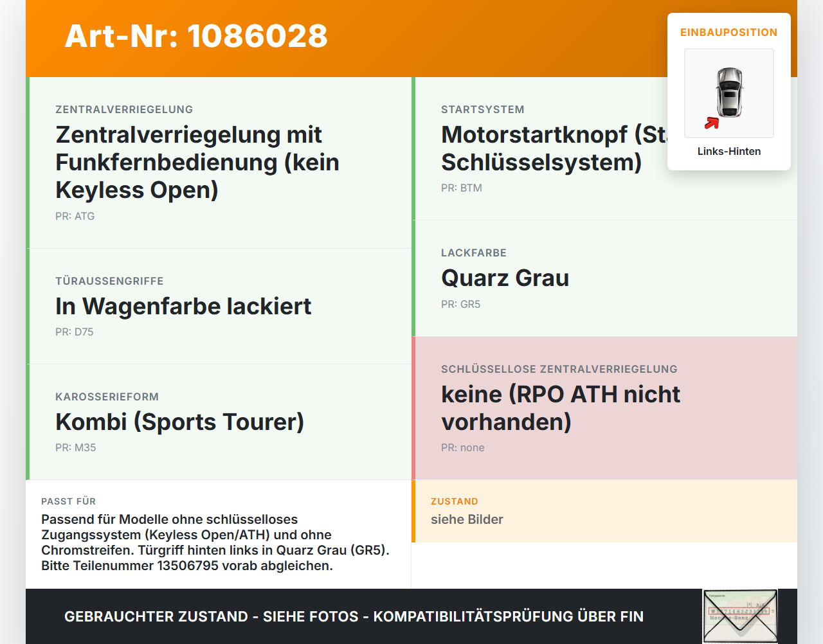Select "Kombi (Sports Tourer)" value

pos(180,422)
